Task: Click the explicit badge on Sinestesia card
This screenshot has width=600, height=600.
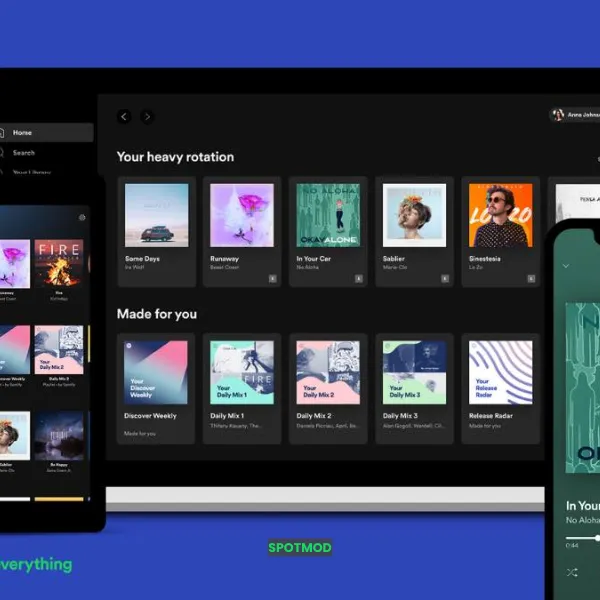Action: coord(531,279)
